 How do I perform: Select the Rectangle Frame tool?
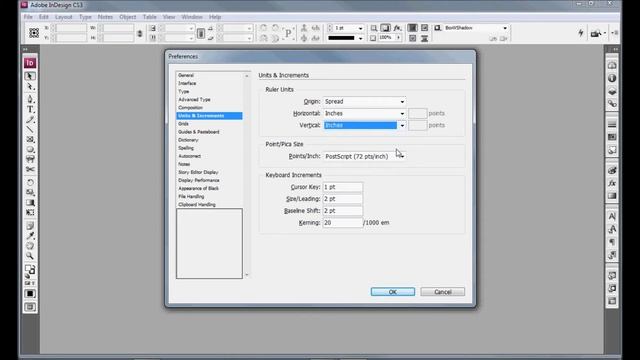[x=30, y=139]
